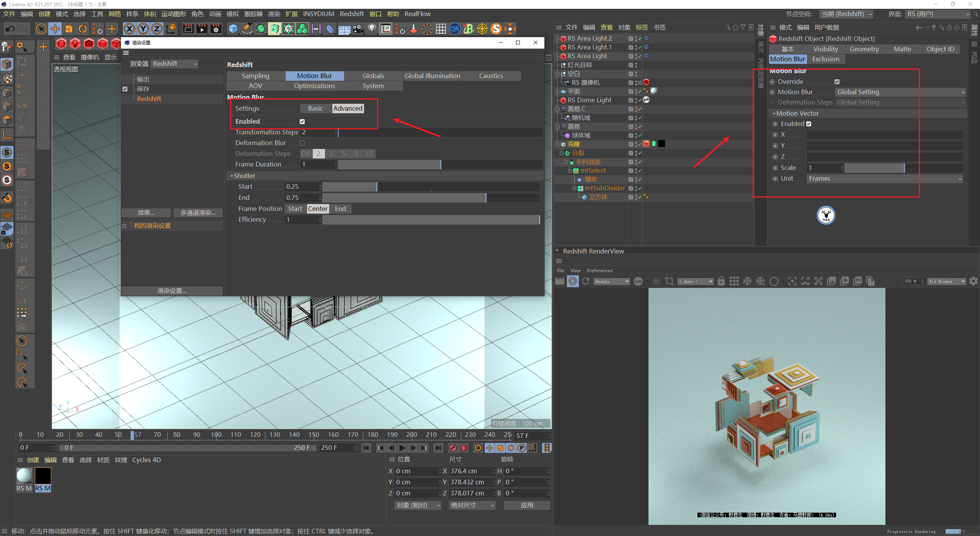Click the 多通道渲染... button
980x536 pixels.
click(198, 213)
